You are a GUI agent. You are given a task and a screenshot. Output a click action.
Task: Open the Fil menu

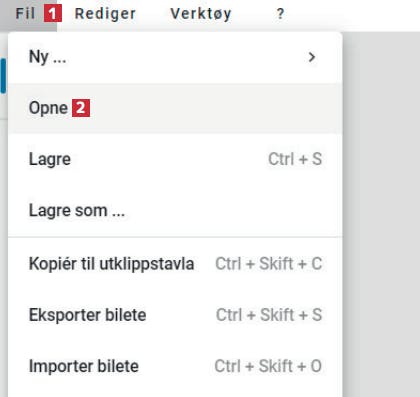tap(25, 14)
